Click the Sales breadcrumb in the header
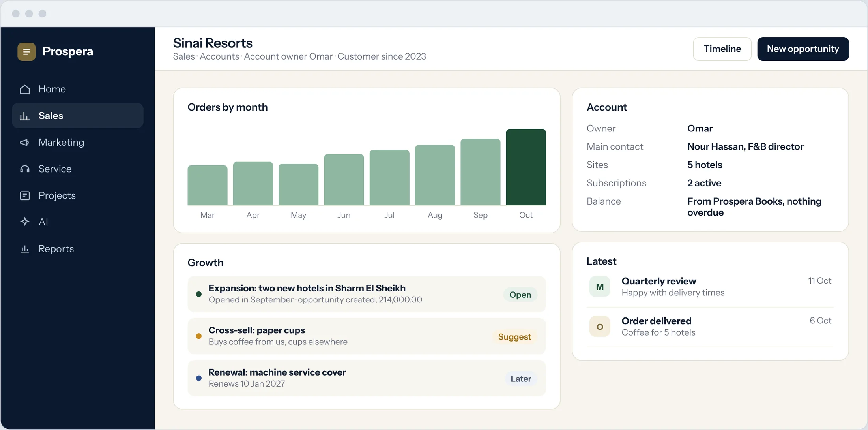868x430 pixels. [x=184, y=56]
